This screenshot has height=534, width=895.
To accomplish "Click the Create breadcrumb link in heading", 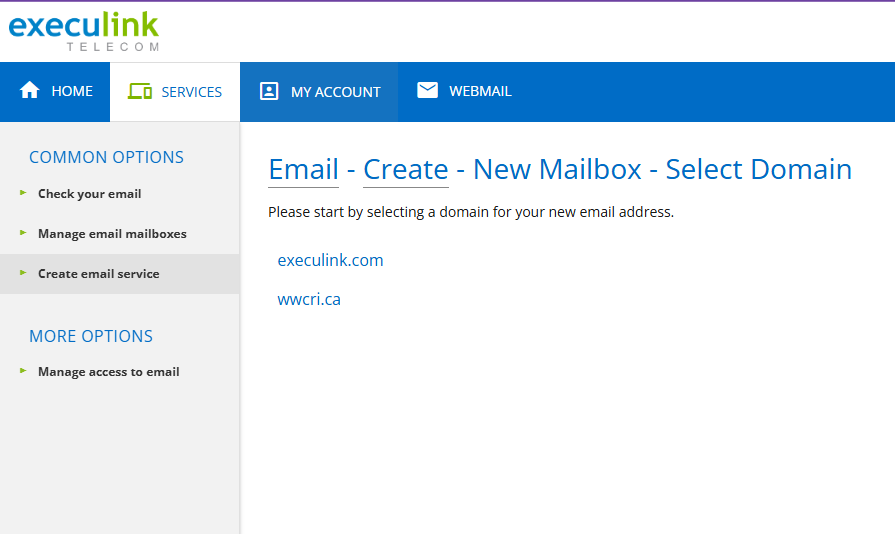I will click(x=406, y=169).
